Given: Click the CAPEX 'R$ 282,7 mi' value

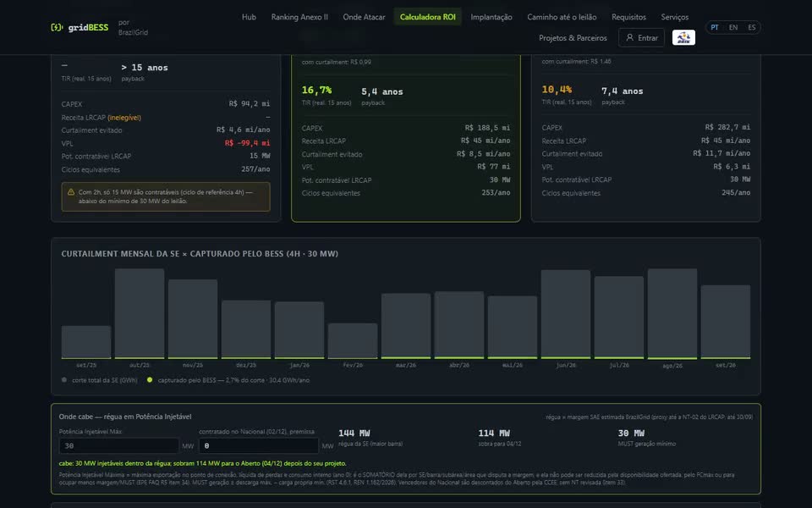Looking at the screenshot, I should tap(727, 127).
